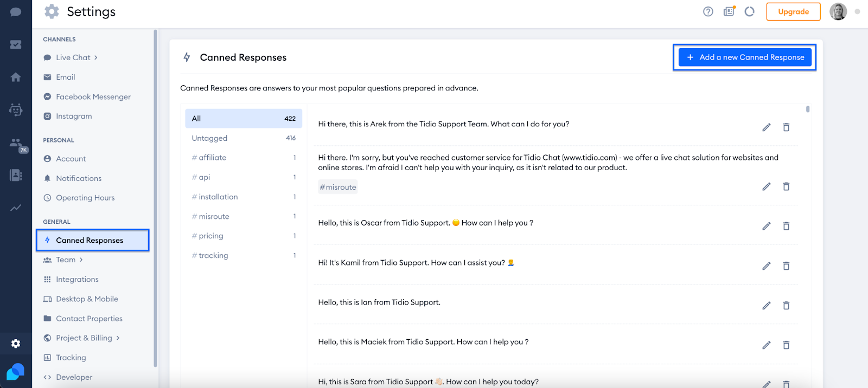Click the Canned Responses description sentence
The width and height of the screenshot is (868, 388).
click(x=329, y=88)
